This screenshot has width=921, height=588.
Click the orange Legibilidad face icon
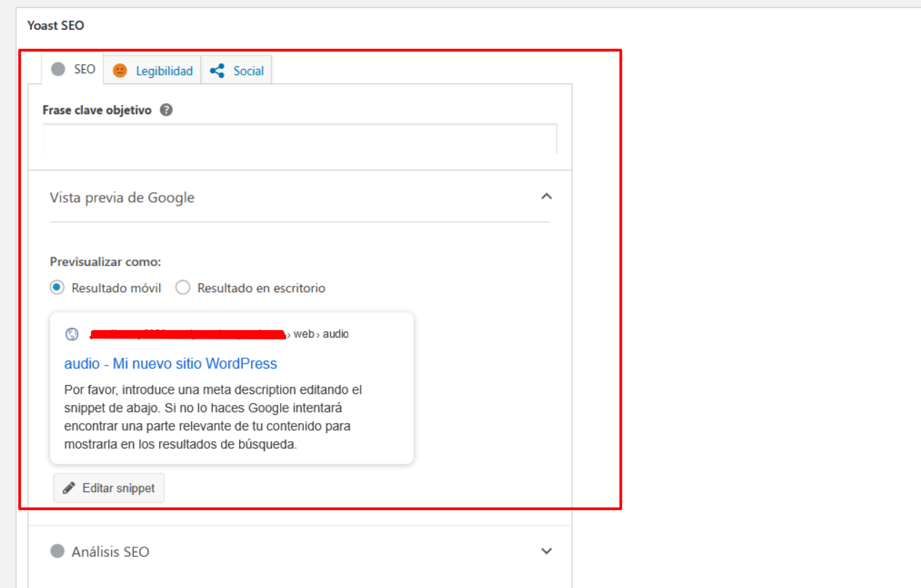pos(120,71)
